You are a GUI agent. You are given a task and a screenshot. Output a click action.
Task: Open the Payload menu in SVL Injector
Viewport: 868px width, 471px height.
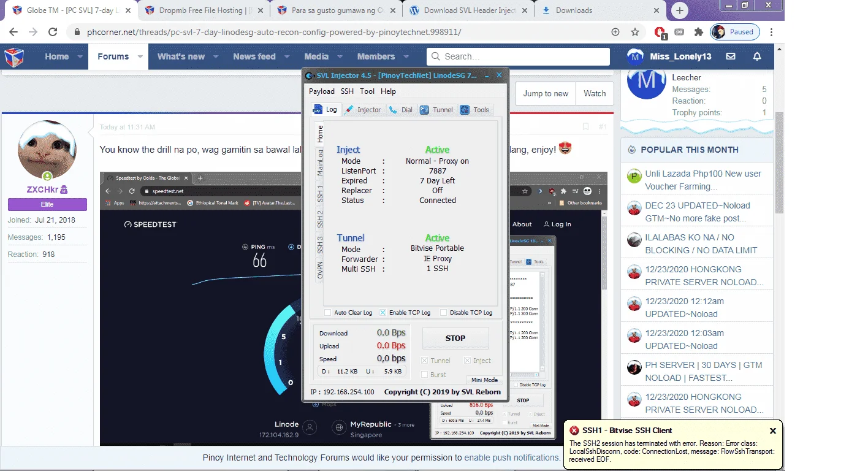pos(322,91)
